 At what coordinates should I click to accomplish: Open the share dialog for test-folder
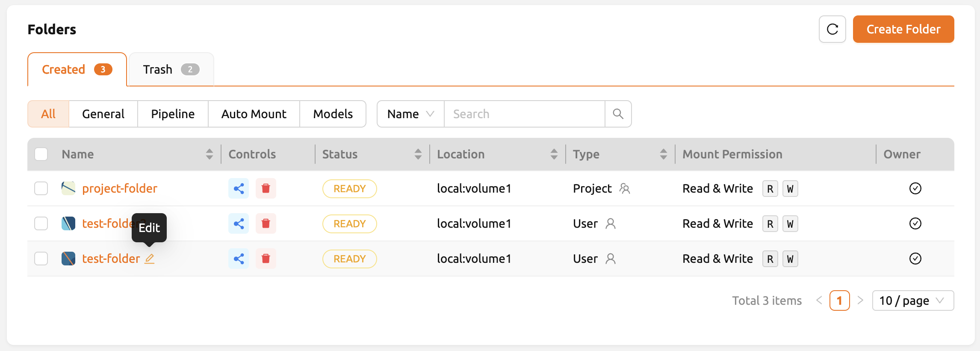239,259
